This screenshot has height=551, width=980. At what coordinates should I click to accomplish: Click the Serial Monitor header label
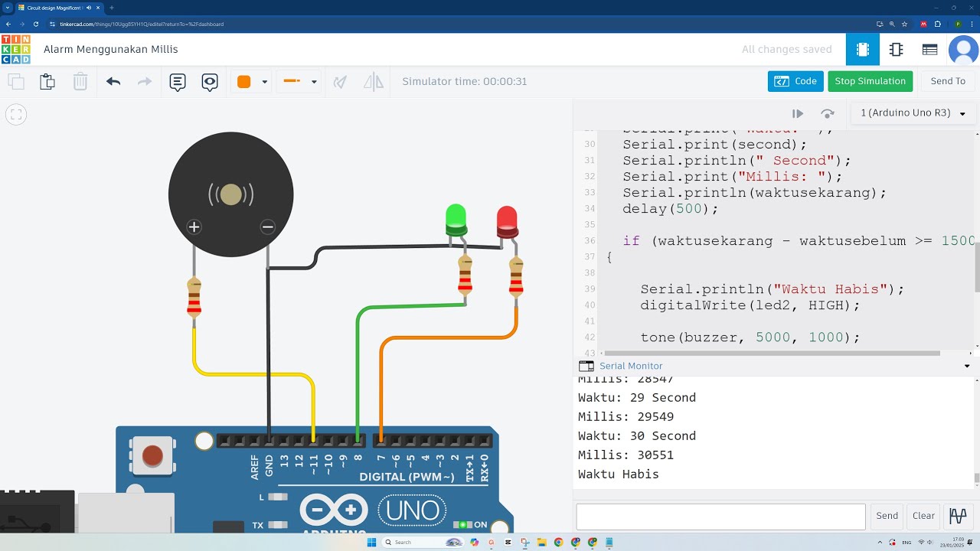[x=631, y=366]
